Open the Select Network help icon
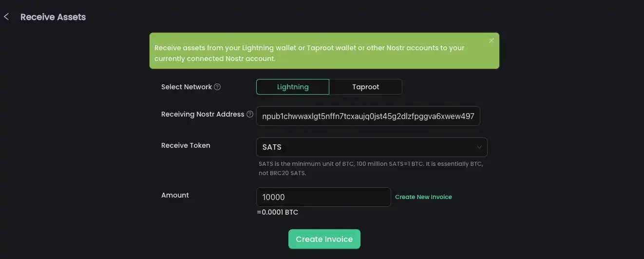The width and height of the screenshot is (644, 259). click(x=217, y=87)
